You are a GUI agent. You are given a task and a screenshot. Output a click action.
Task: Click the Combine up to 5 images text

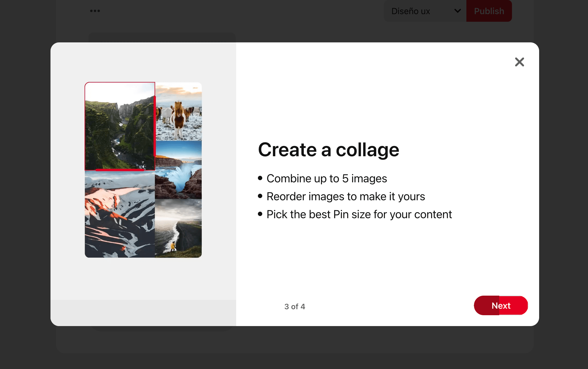327,179
